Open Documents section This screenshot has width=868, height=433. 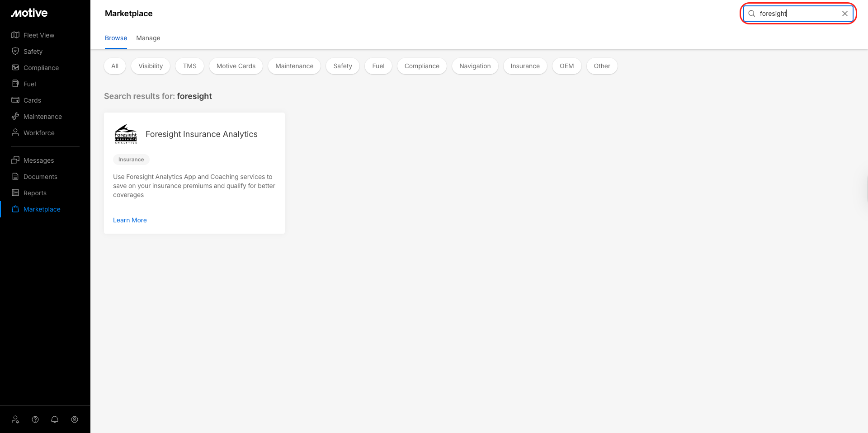click(40, 177)
